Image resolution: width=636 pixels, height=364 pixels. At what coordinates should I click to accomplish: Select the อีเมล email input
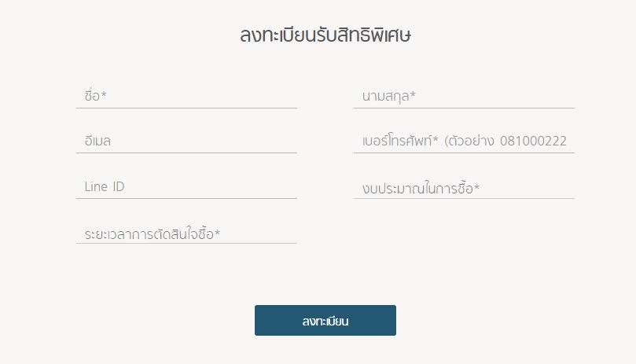(x=186, y=142)
